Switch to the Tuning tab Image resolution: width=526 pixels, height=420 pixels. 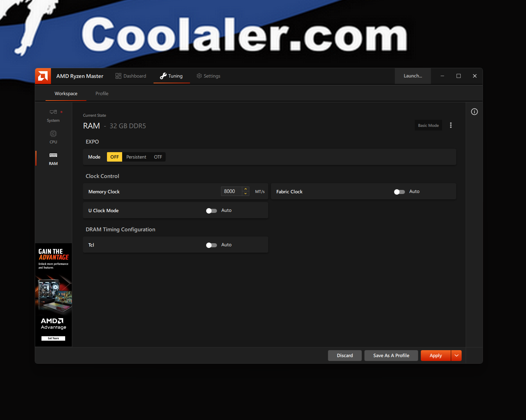point(171,76)
